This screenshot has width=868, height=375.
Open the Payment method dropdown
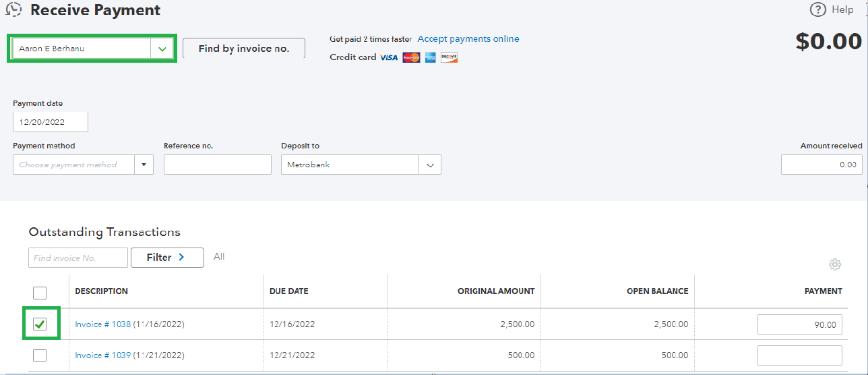[144, 165]
